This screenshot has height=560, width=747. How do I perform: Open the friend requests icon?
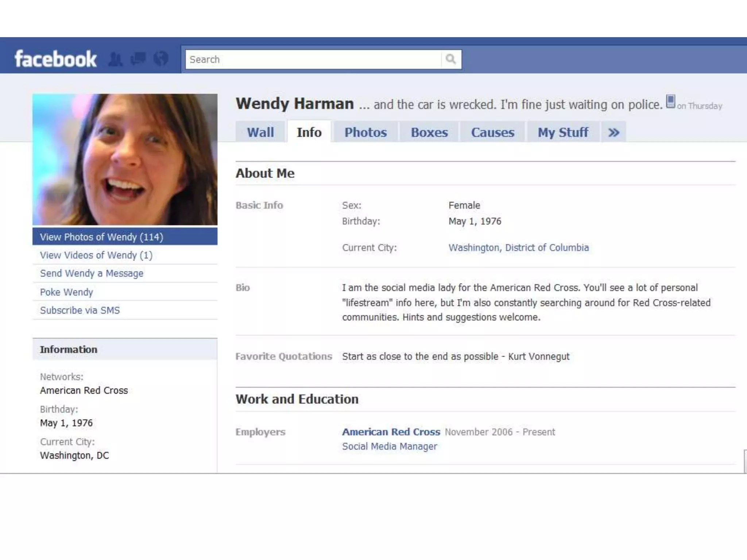pos(115,59)
